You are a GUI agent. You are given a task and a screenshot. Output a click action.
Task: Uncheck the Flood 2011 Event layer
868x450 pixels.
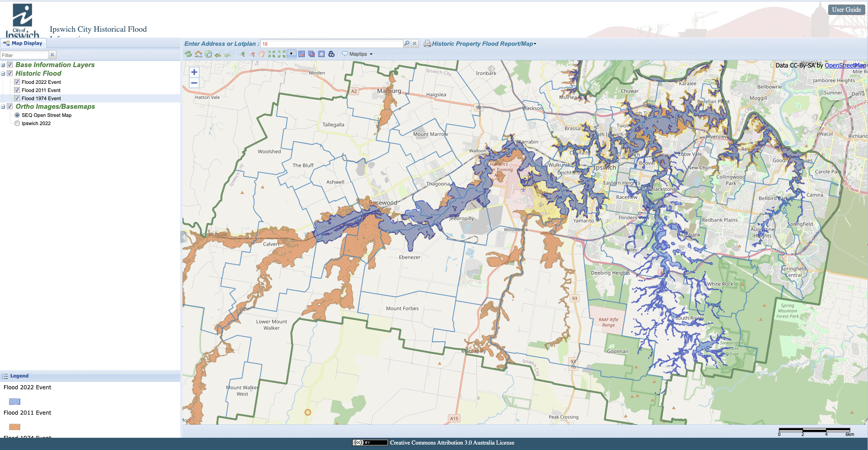coord(17,90)
